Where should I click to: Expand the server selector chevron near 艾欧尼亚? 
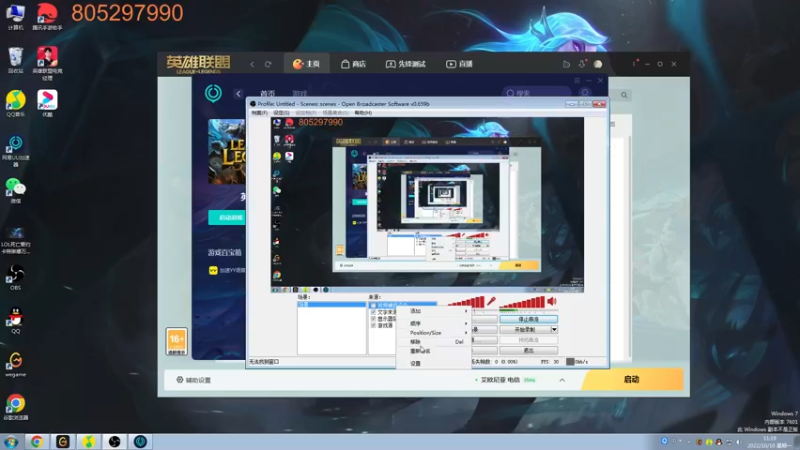click(562, 380)
